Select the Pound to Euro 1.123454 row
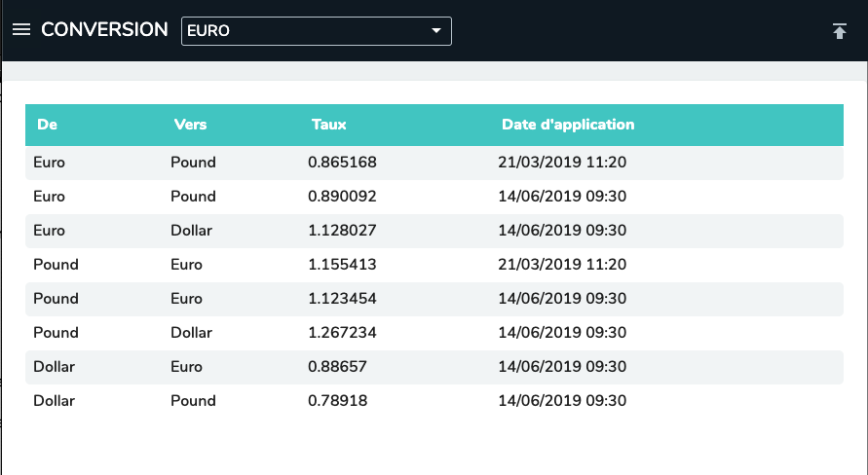Screen dimensions: 868x475 [x=434, y=299]
